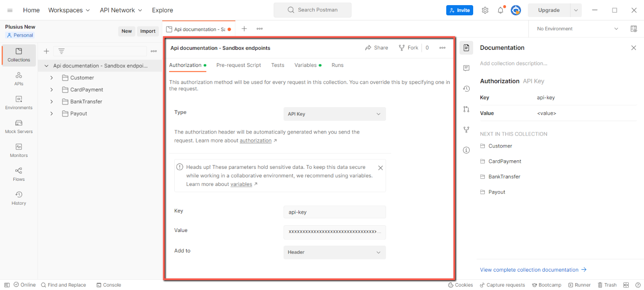
Task: Open tab bar more options
Action: (260, 29)
